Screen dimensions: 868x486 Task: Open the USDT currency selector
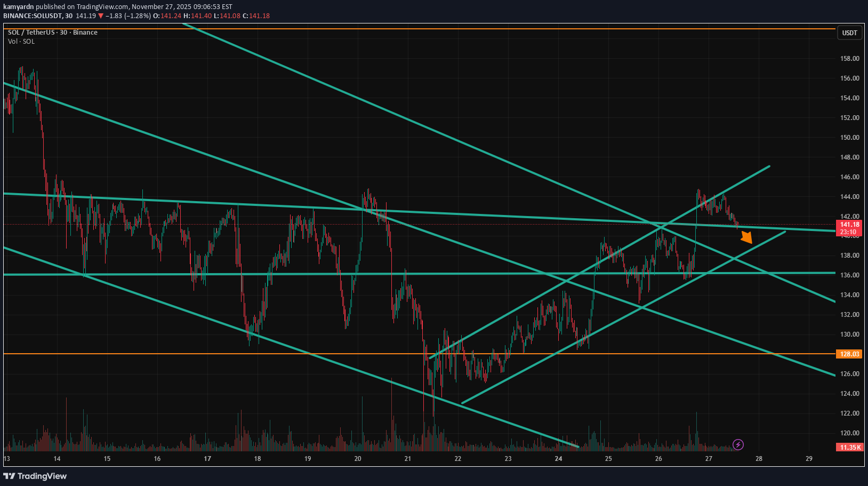point(849,33)
